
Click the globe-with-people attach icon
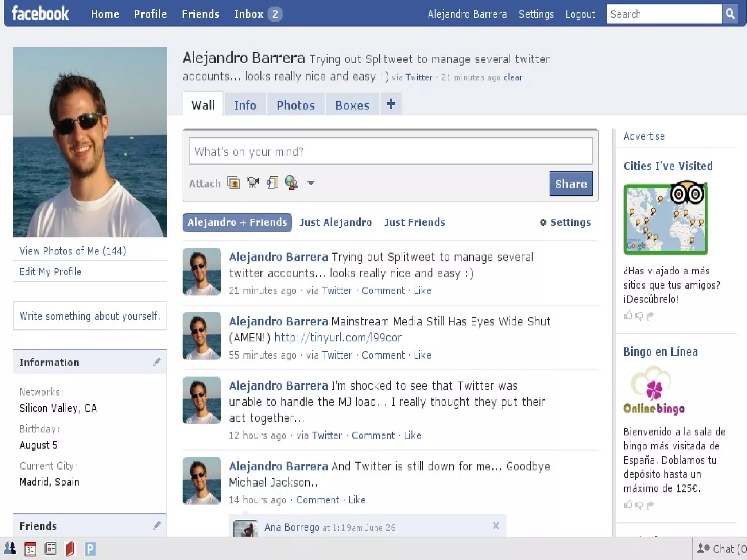coord(291,182)
